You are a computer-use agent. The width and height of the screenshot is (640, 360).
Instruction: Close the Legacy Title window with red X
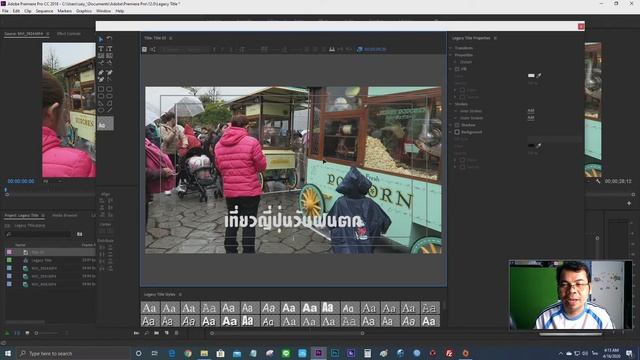coord(581,27)
